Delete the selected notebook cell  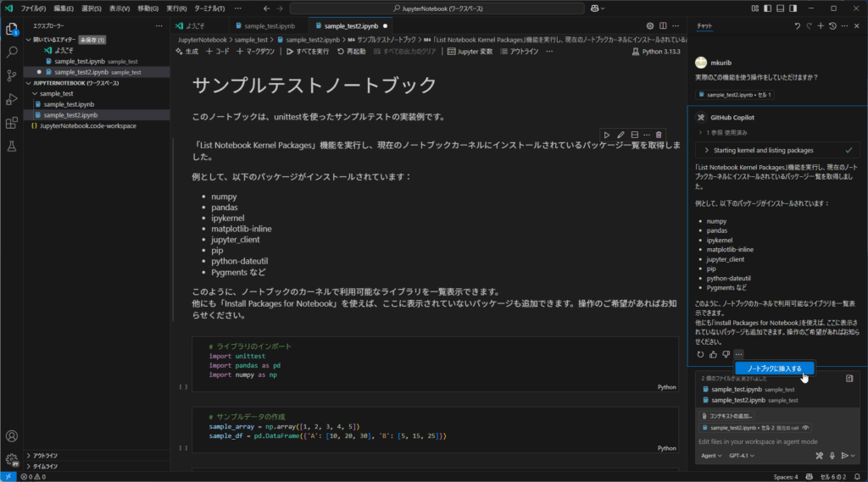point(659,135)
